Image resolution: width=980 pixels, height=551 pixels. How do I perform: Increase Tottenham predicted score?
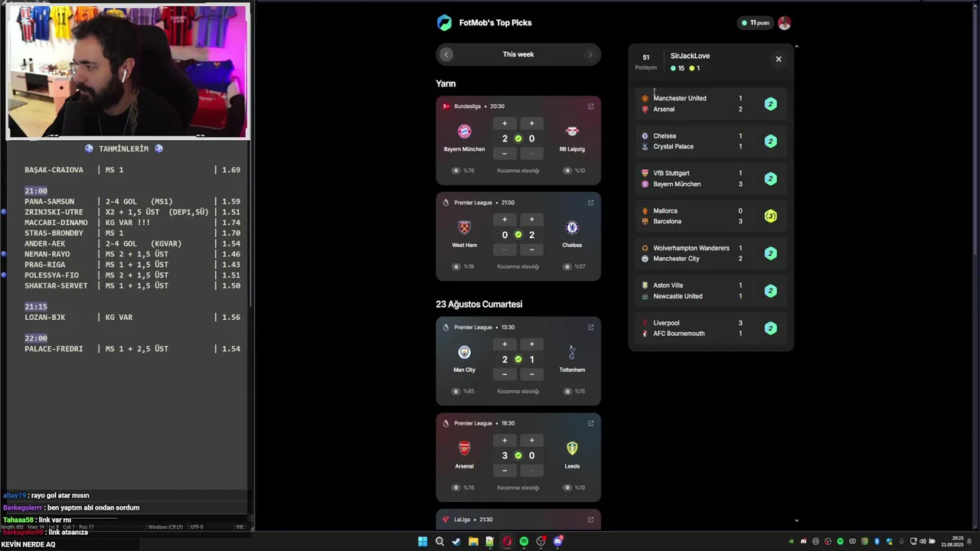point(531,344)
